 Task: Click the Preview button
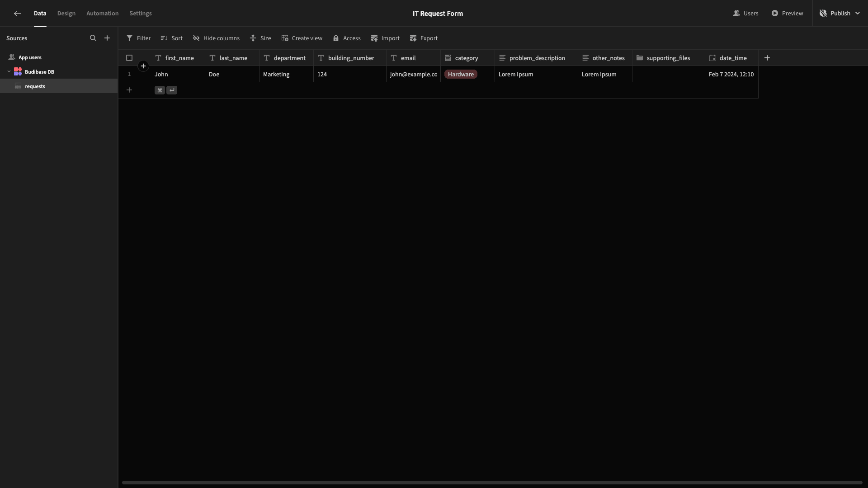point(787,14)
